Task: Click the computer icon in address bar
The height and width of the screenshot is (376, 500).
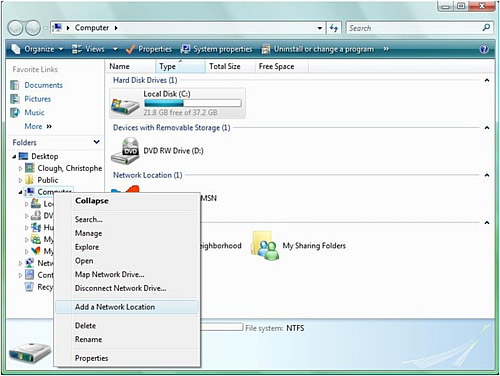Action: 58,28
